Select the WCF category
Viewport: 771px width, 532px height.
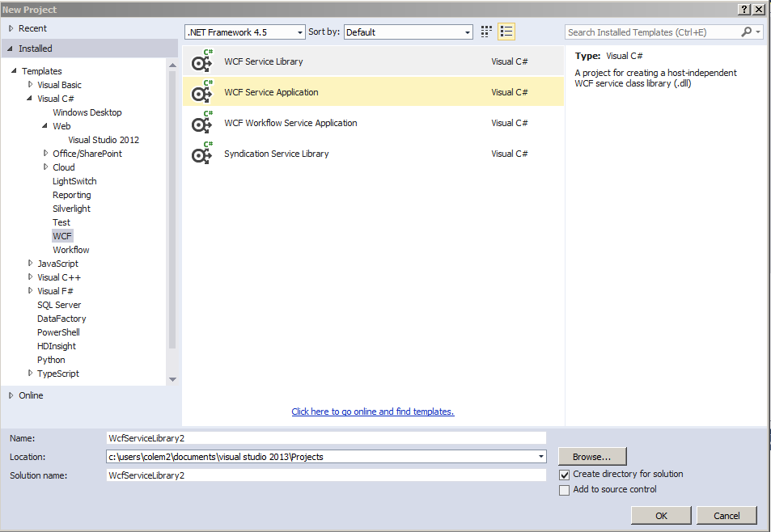pyautogui.click(x=62, y=236)
